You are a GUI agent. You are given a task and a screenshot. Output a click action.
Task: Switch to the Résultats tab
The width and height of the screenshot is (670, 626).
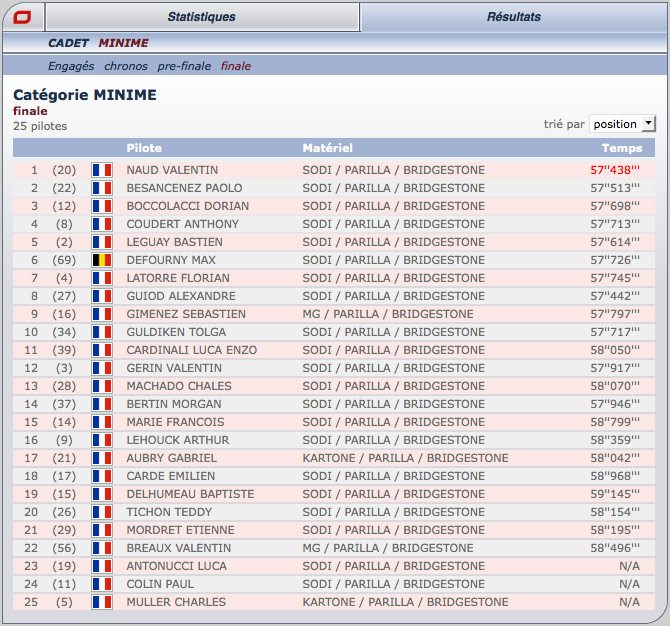(x=514, y=17)
